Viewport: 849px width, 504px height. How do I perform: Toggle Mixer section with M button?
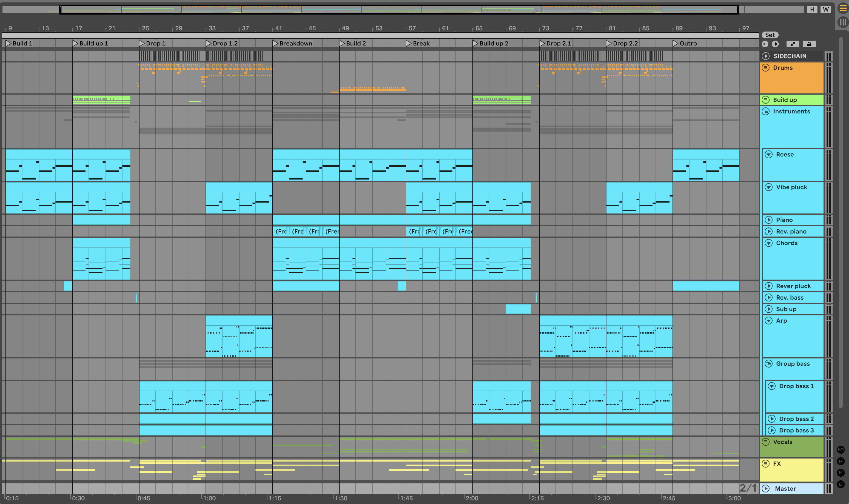(841, 473)
